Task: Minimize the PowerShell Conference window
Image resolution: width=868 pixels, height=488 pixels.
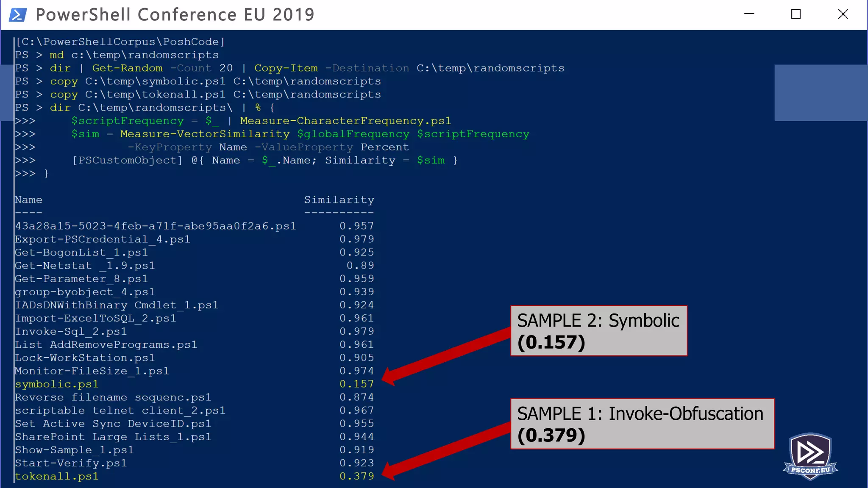Action: [749, 14]
